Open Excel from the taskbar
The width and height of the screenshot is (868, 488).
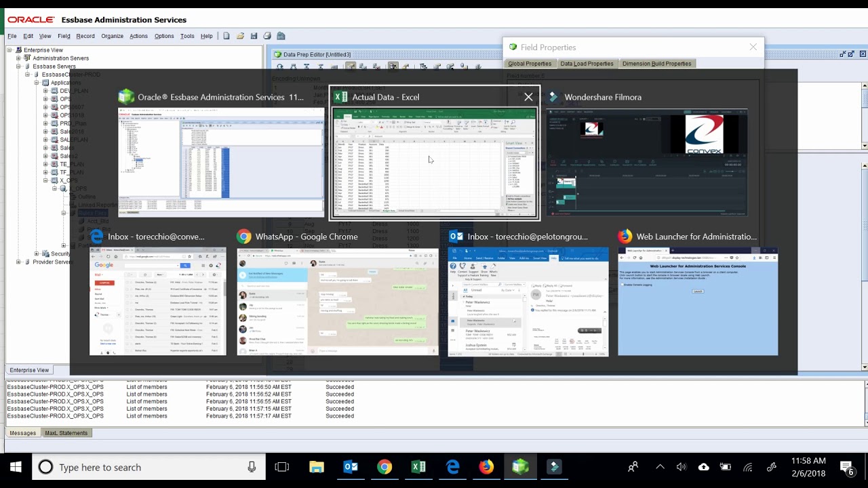(418, 467)
